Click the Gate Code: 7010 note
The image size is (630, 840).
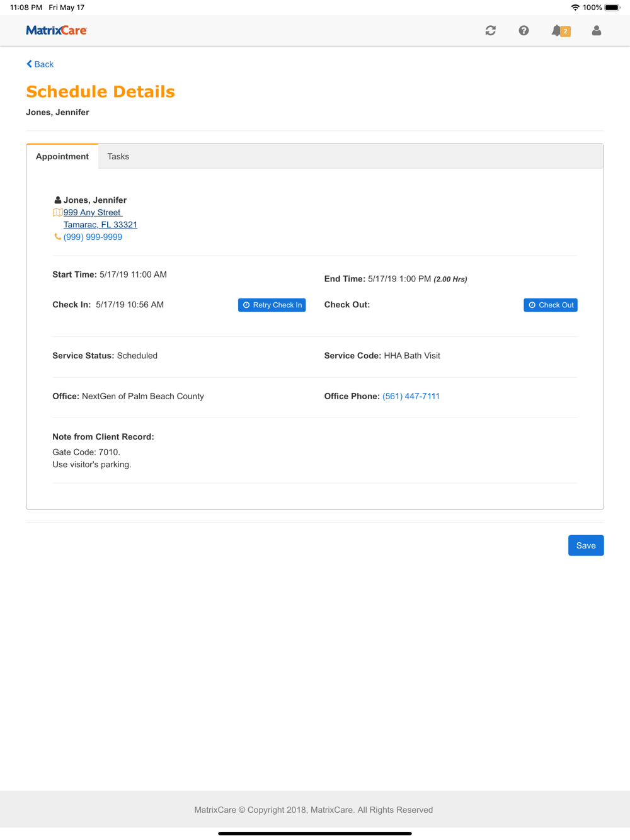(x=86, y=452)
